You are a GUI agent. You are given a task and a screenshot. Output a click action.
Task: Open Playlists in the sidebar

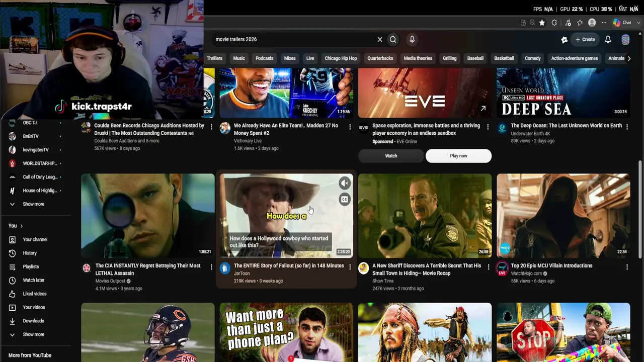pyautogui.click(x=31, y=267)
